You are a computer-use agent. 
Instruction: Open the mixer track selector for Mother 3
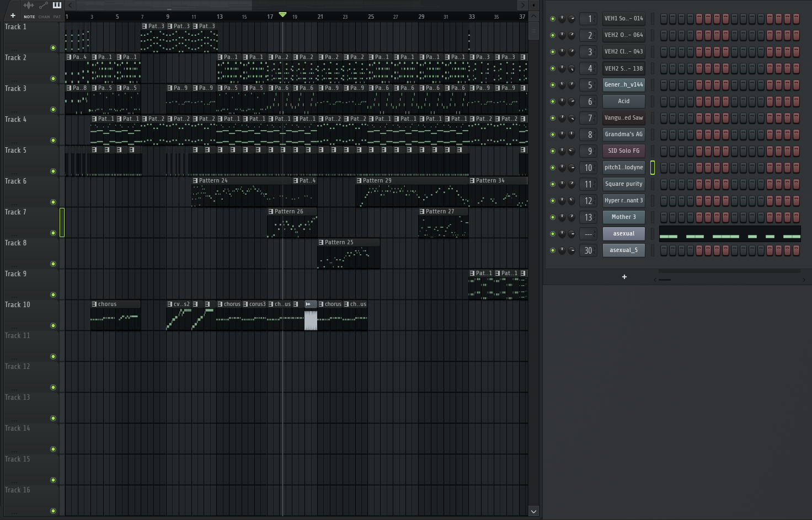(588, 217)
